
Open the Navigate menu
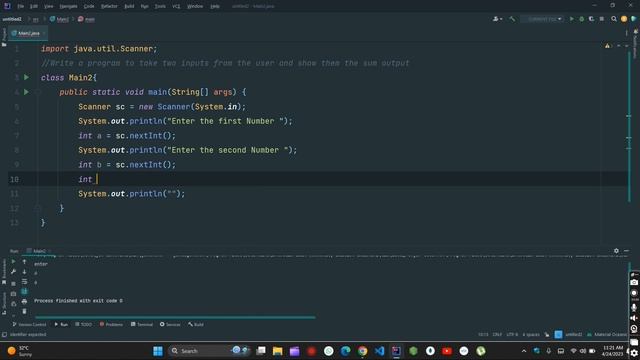pos(68,6)
